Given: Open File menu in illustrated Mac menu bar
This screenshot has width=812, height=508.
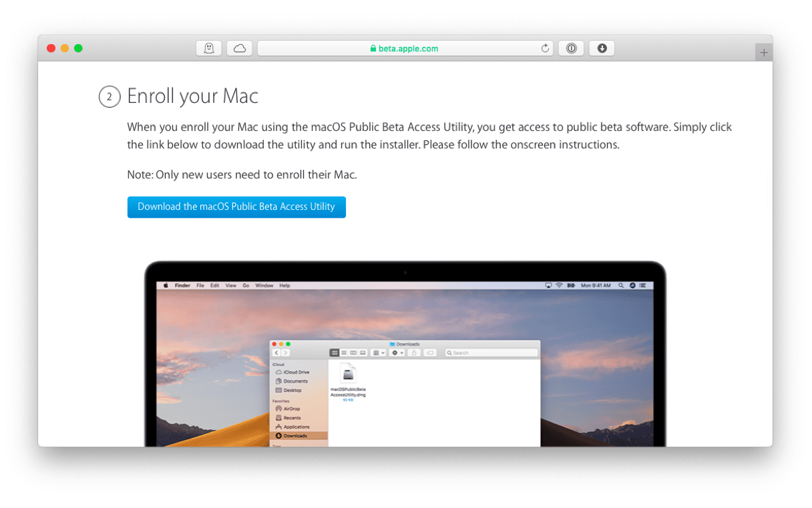Looking at the screenshot, I should point(200,285).
